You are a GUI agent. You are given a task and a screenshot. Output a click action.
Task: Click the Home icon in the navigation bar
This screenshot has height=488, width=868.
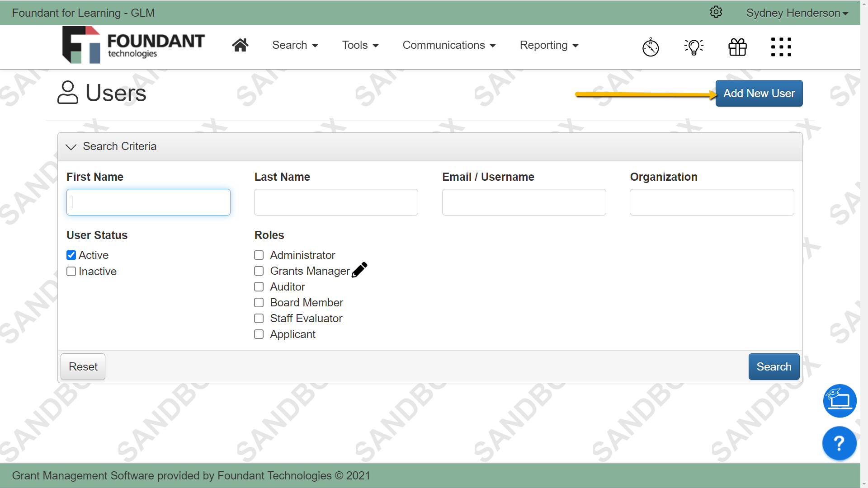[x=240, y=45]
